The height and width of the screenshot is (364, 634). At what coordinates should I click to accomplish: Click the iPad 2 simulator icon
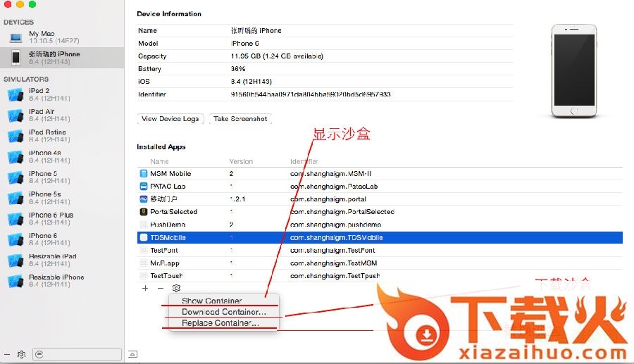click(15, 94)
